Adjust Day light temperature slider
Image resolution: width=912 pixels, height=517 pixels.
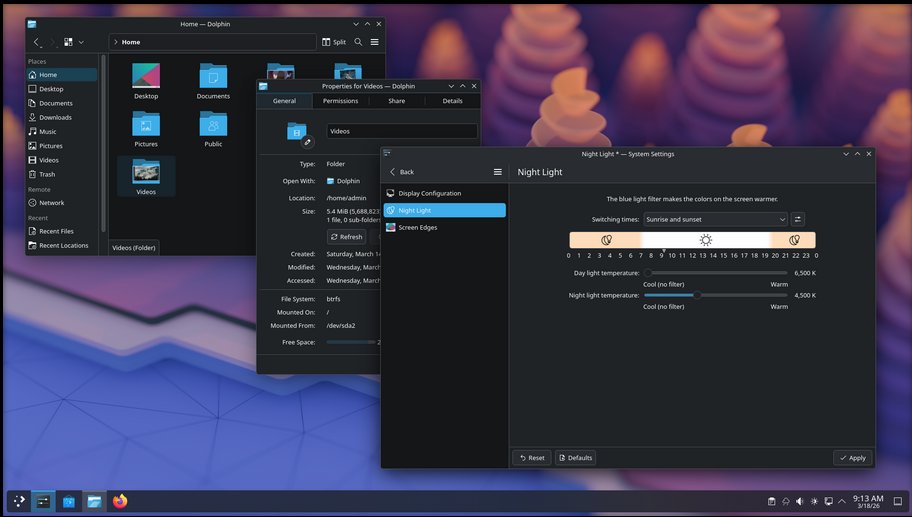tap(715, 273)
